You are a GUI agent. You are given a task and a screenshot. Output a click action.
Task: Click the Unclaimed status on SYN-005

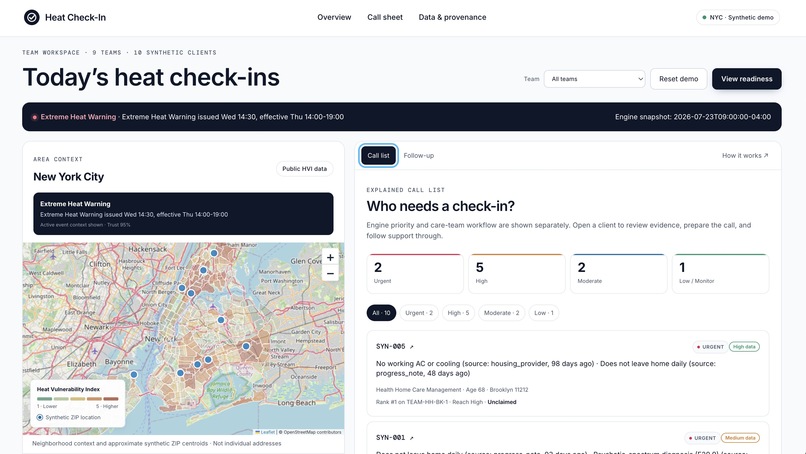502,402
